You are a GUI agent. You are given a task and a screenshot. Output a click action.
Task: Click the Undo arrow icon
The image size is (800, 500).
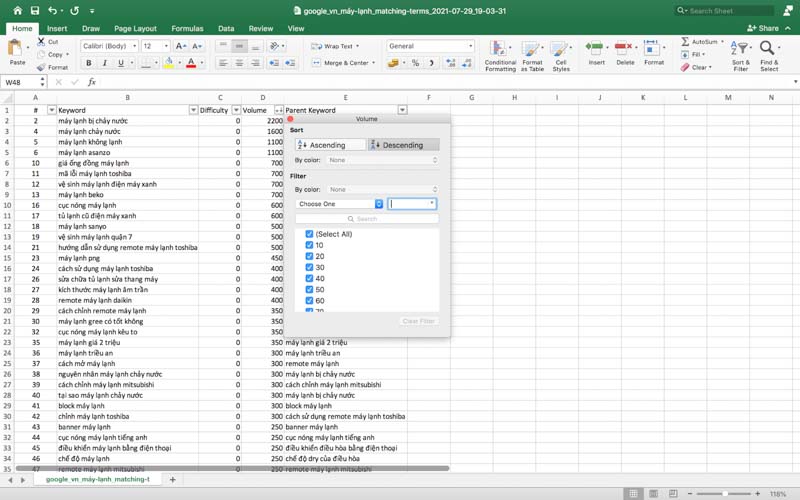[x=52, y=11]
